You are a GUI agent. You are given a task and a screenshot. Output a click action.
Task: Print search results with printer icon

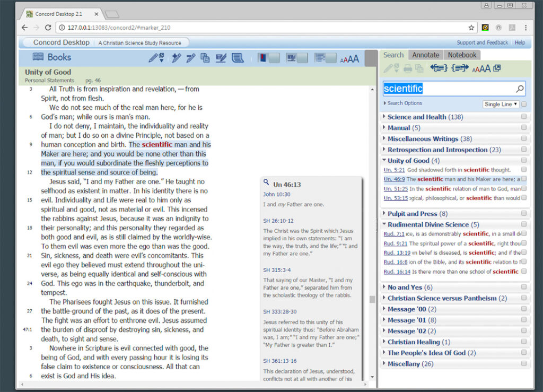click(x=408, y=68)
